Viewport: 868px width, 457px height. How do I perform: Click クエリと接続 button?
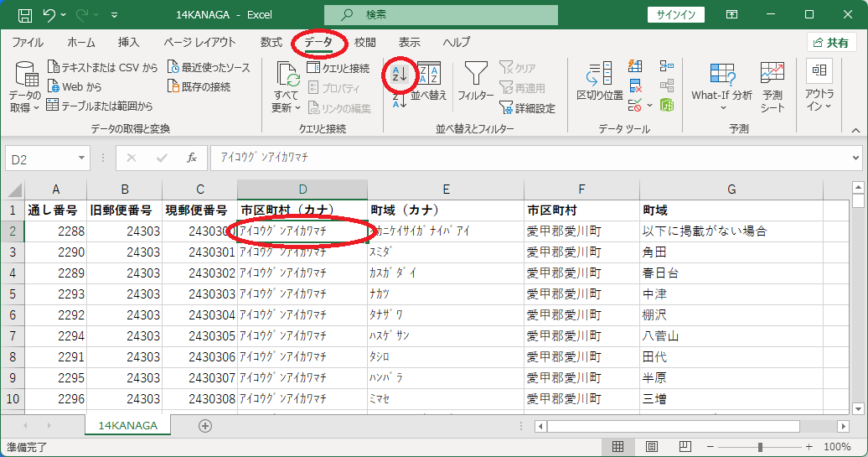(338, 68)
